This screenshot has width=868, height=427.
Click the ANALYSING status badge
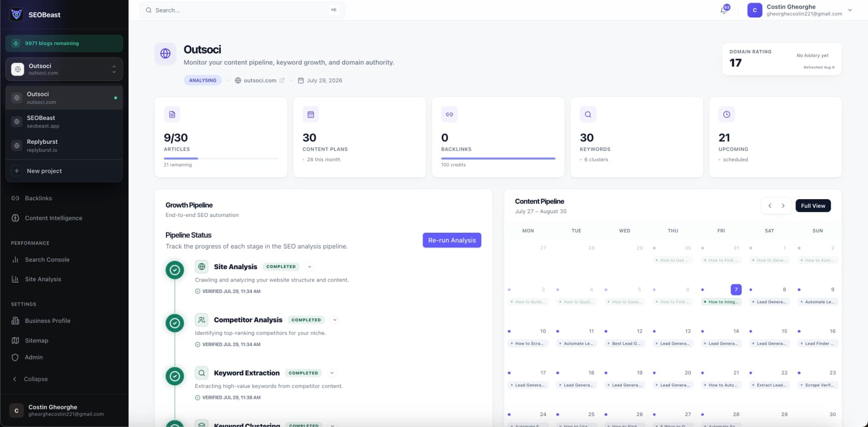202,80
